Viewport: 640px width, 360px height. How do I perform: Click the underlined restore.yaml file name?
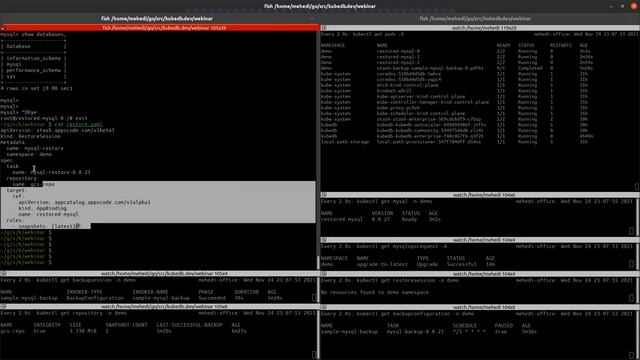click(84, 124)
